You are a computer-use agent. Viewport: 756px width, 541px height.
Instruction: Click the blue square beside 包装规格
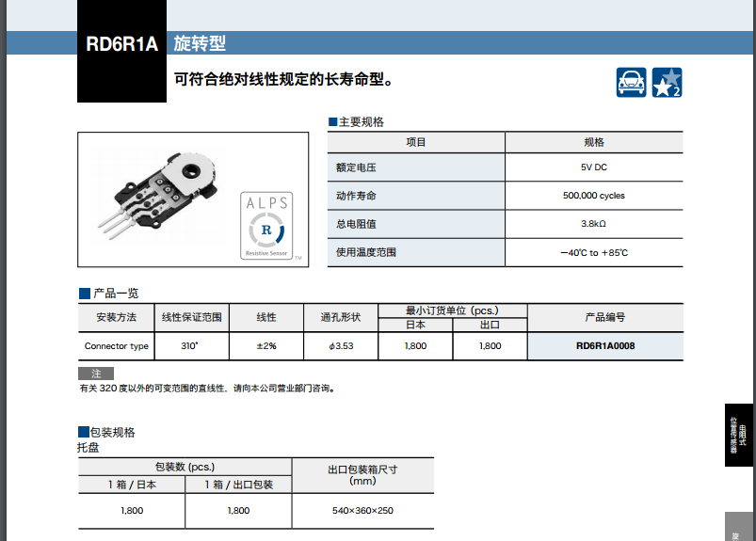pos(83,433)
